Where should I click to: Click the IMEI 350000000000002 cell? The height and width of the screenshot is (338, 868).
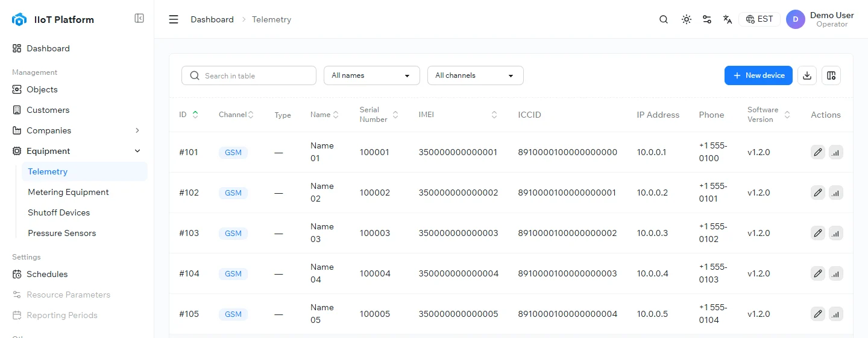tap(459, 193)
